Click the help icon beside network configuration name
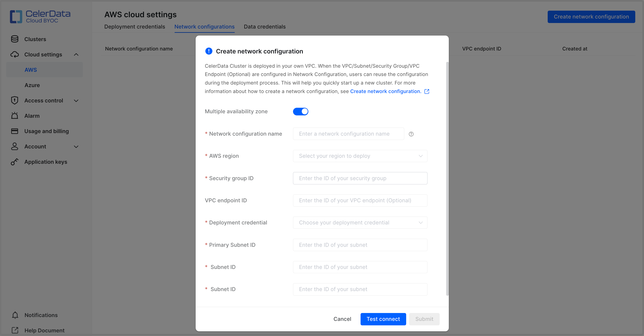This screenshot has width=644, height=336. pos(411,134)
